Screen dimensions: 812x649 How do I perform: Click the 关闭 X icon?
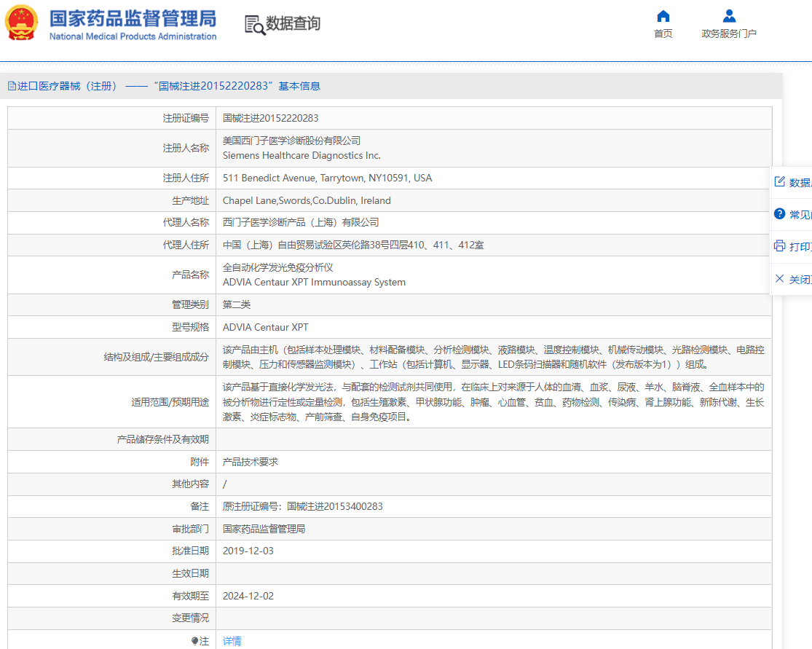(779, 279)
